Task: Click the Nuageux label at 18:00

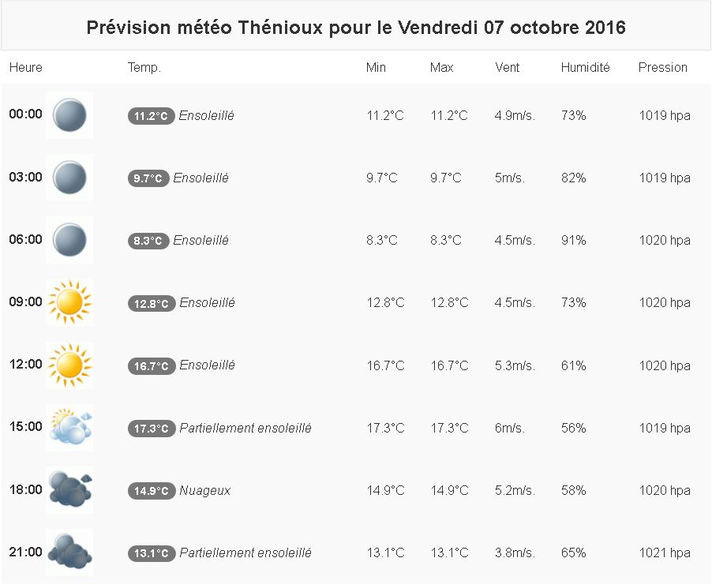Action: pyautogui.click(x=205, y=490)
